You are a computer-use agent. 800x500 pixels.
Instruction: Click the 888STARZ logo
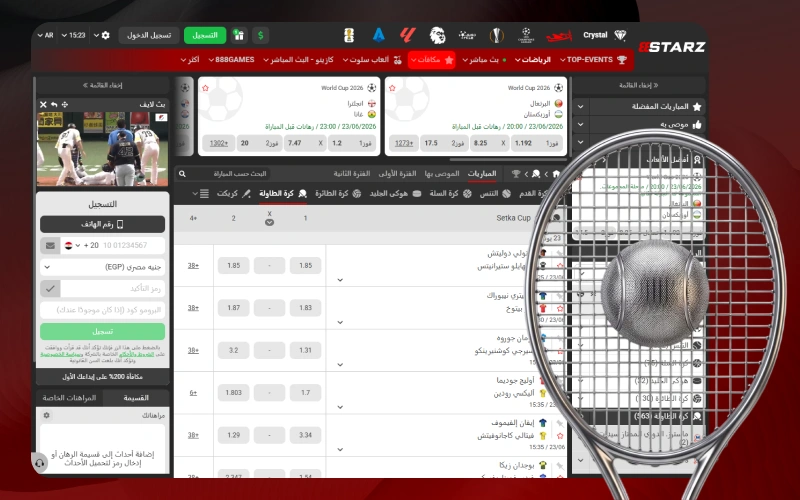(x=671, y=47)
